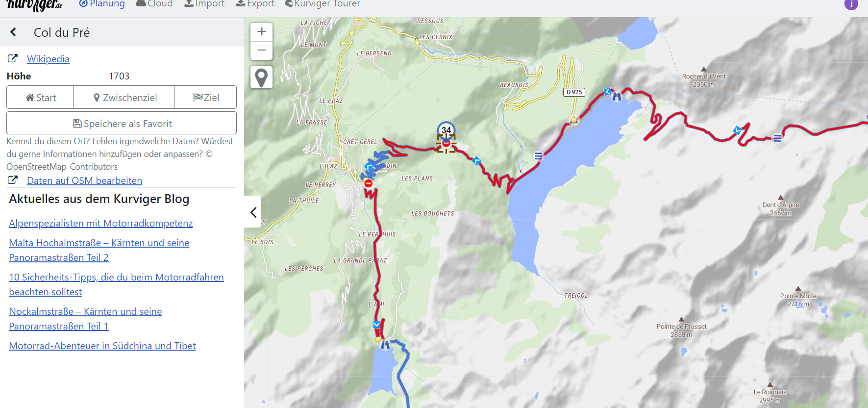Image resolution: width=868 pixels, height=408 pixels.
Task: Click the red no-entry sign near Le Perrey
Action: pos(369,183)
